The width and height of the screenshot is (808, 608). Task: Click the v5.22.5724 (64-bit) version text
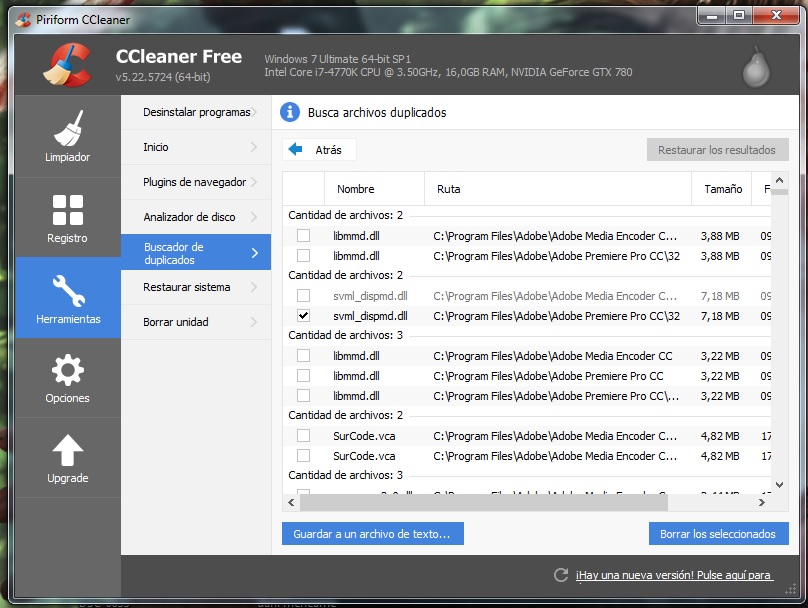point(163,77)
